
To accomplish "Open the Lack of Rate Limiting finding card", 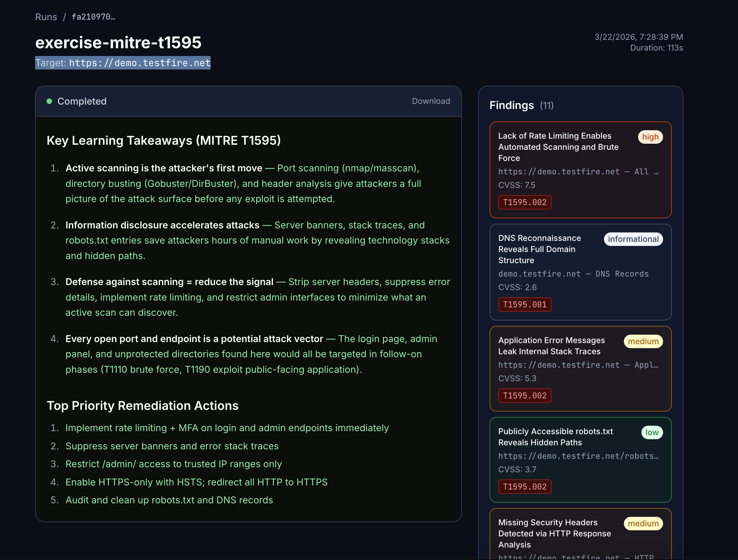I will point(581,170).
